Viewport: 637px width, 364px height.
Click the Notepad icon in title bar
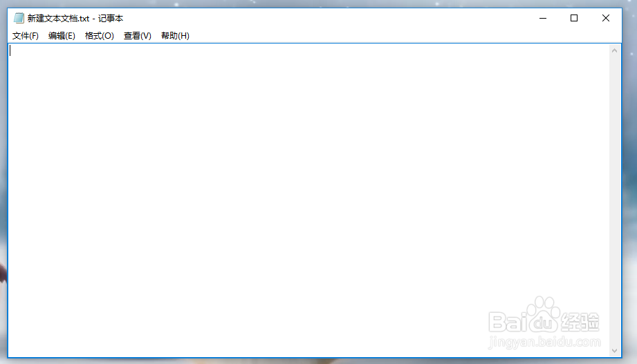19,18
